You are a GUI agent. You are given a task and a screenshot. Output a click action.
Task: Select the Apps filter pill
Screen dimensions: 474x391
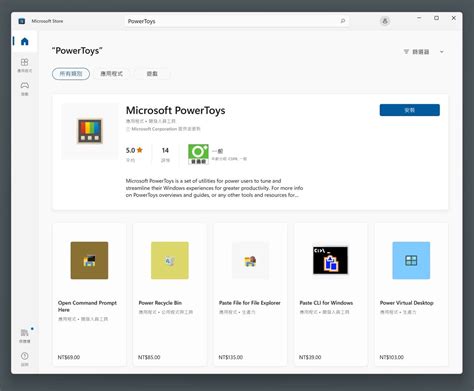pos(112,74)
